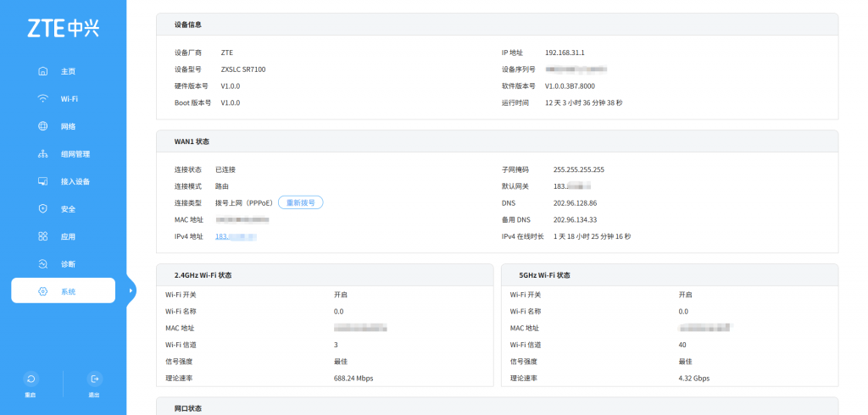Click the 重启 label text
868x415 pixels.
coord(31,395)
